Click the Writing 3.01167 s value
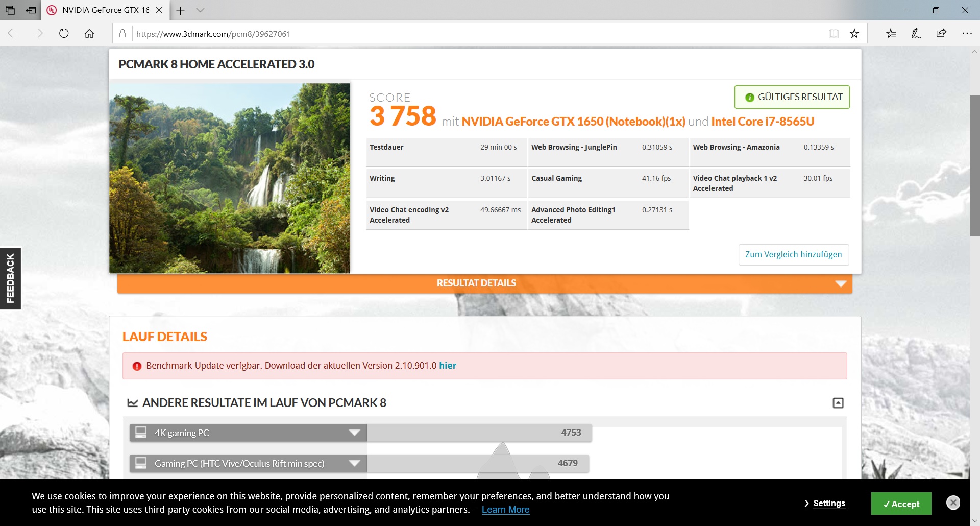Image resolution: width=980 pixels, height=526 pixels. point(495,178)
